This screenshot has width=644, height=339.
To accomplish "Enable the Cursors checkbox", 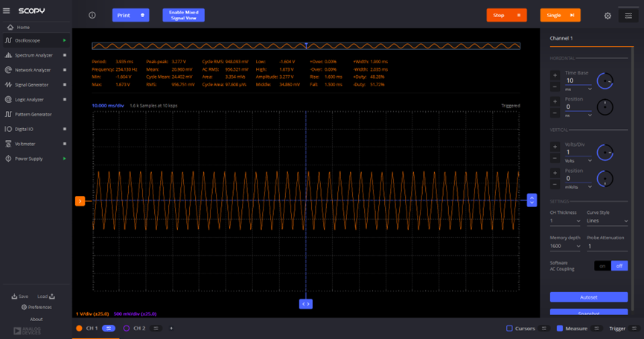I will tap(509, 329).
